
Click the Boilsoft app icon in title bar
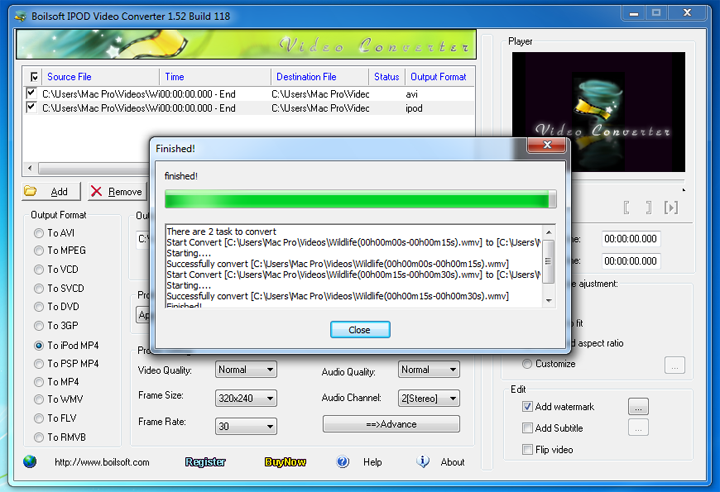[x=20, y=16]
